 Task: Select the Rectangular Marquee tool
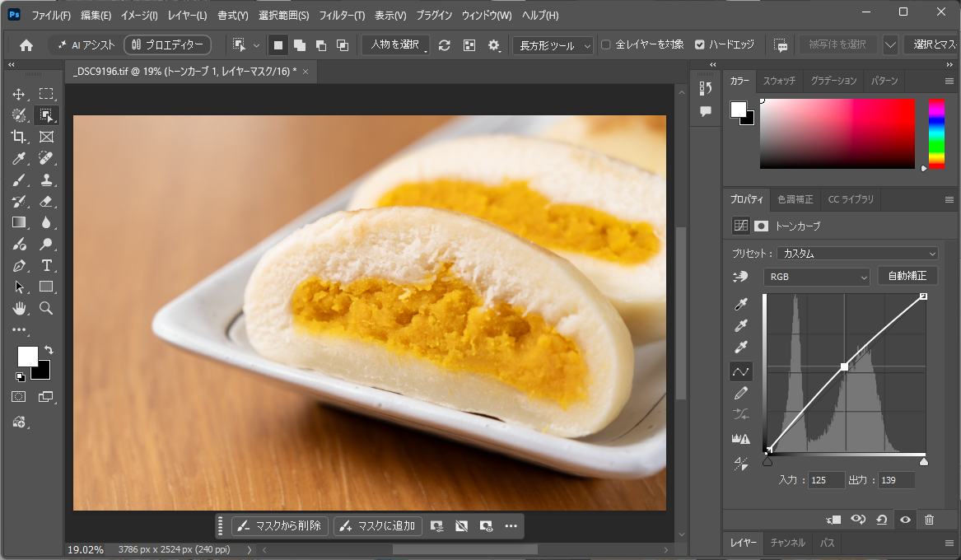click(x=46, y=94)
